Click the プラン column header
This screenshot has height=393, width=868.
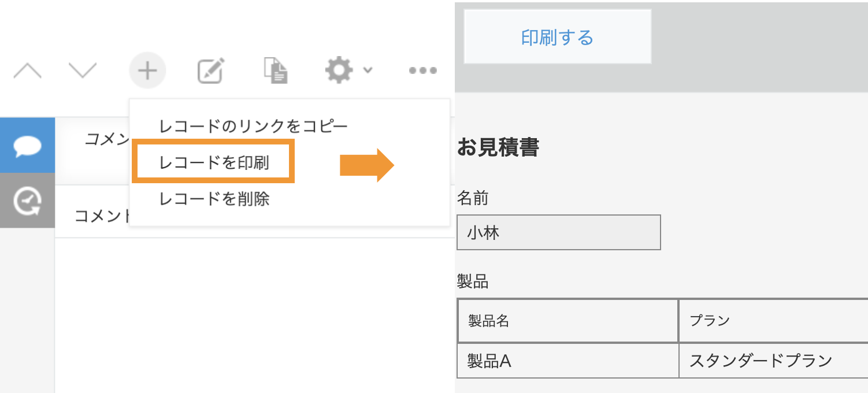click(x=773, y=321)
